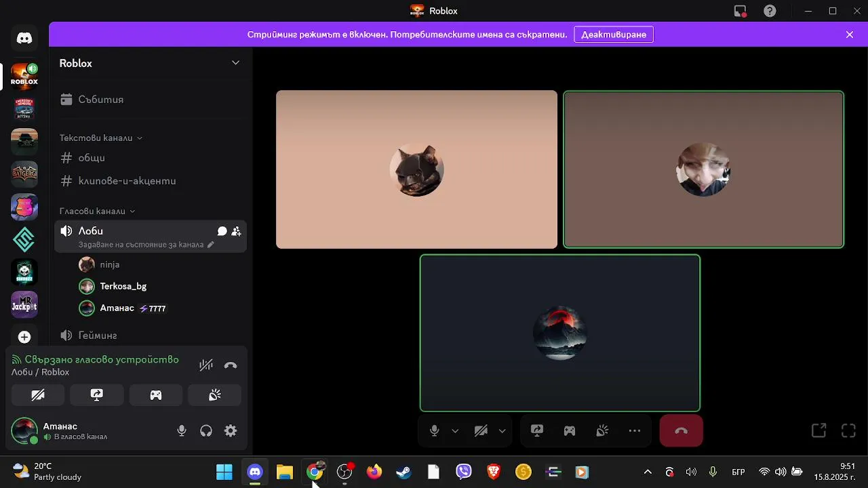Open the BatGergi server icon
The width and height of the screenshot is (868, 488).
point(24,174)
